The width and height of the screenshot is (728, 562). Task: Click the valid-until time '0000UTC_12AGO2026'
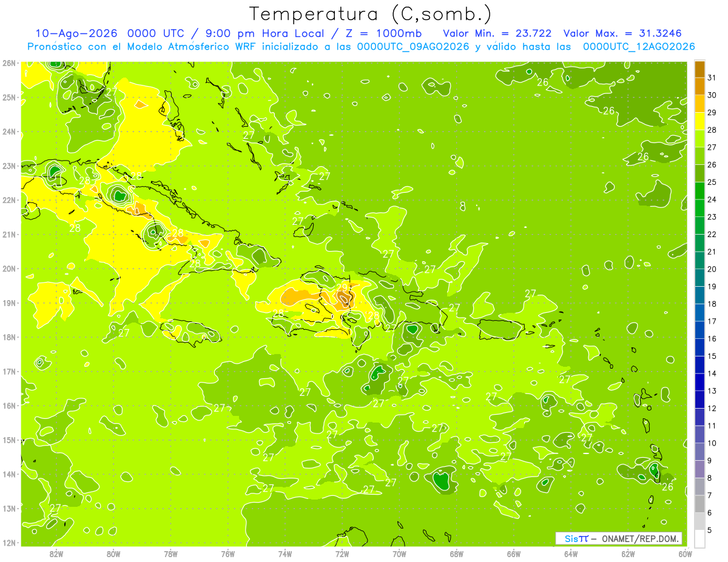(x=639, y=47)
